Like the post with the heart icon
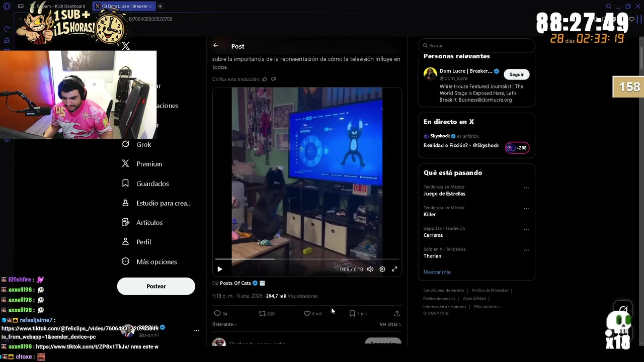This screenshot has width=644, height=362. pyautogui.click(x=312, y=313)
